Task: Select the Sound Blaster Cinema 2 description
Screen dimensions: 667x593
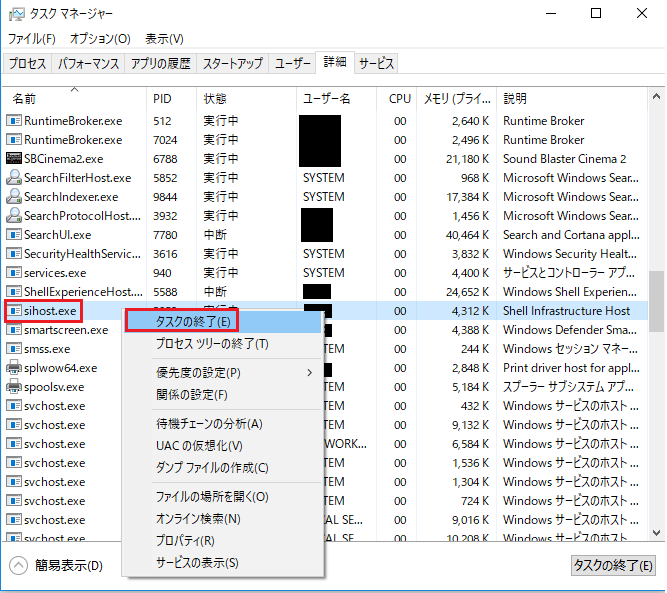Action: pos(564,159)
